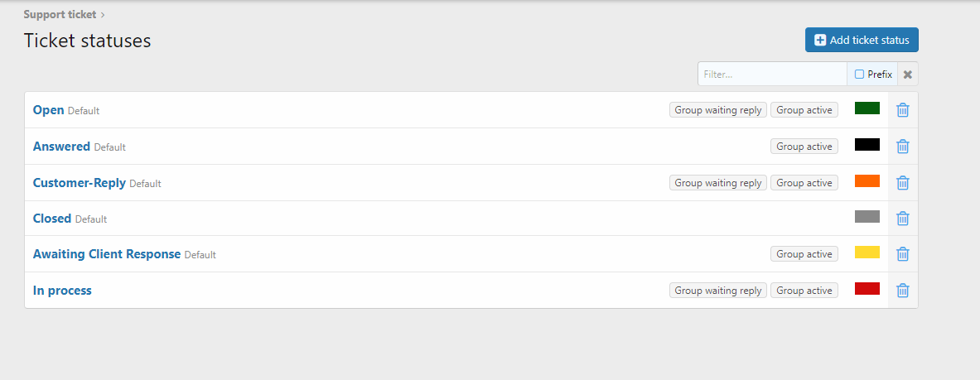
Task: Click trash icon for Closed status
Action: (903, 219)
